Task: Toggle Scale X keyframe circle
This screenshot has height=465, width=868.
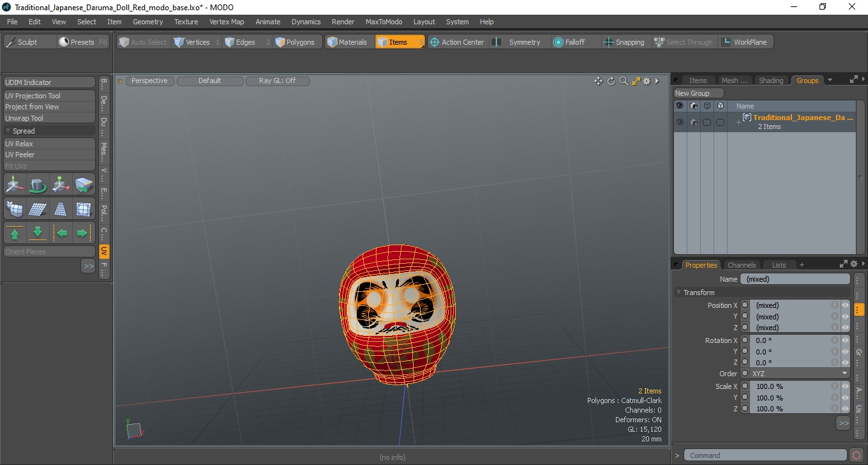Action: 744,386
